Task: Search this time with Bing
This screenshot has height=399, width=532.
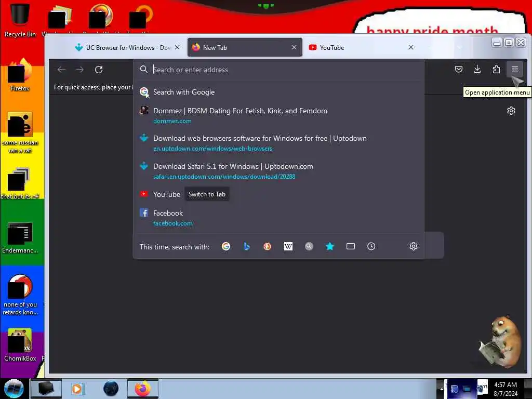Action: pos(247,246)
